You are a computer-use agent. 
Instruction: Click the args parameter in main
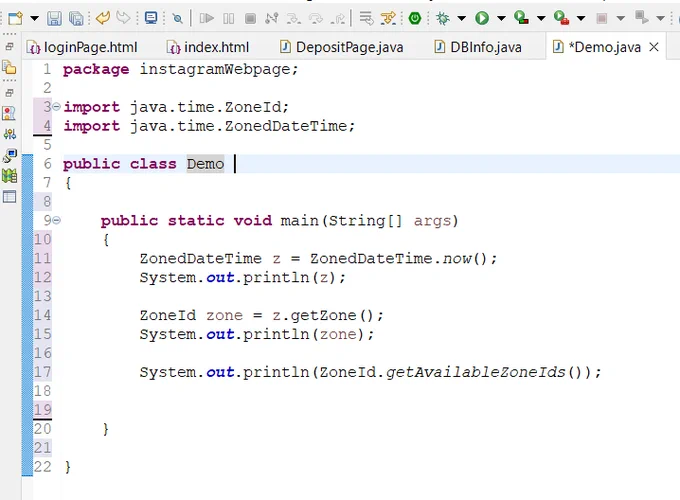click(x=432, y=221)
